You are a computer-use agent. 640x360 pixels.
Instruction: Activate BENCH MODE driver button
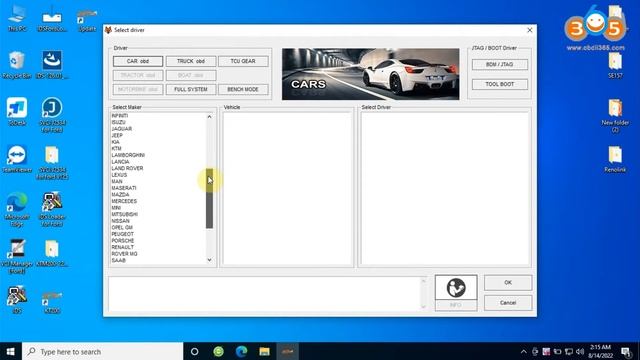[x=243, y=89]
